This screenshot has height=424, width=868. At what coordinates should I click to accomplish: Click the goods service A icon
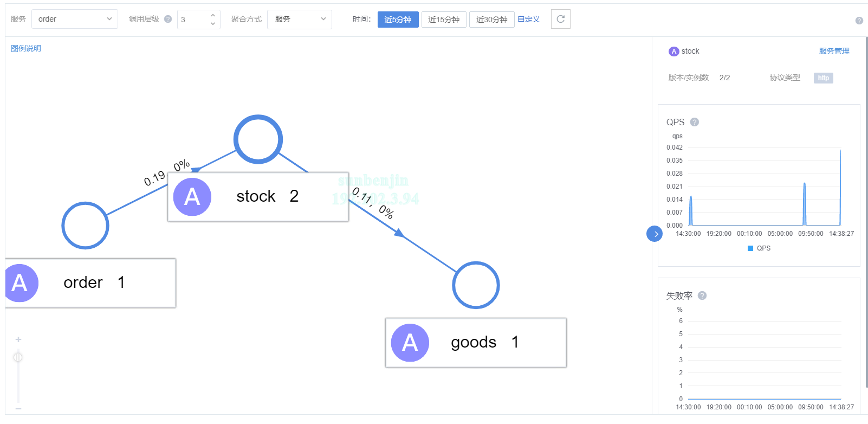click(x=410, y=343)
